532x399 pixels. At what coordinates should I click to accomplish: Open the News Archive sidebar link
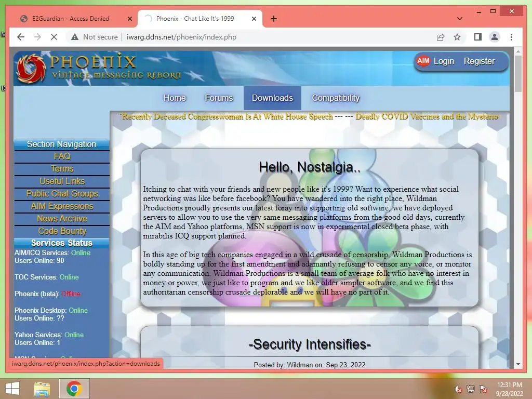pyautogui.click(x=62, y=219)
